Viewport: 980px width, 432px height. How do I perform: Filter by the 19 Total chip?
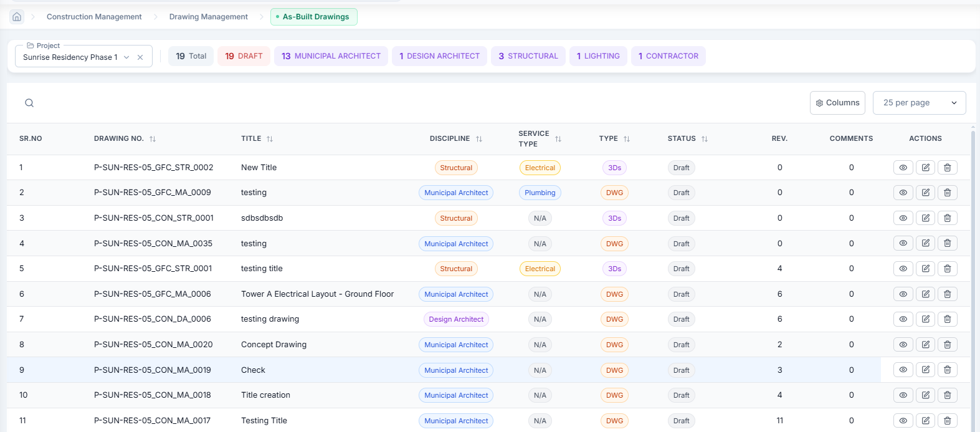pos(191,56)
